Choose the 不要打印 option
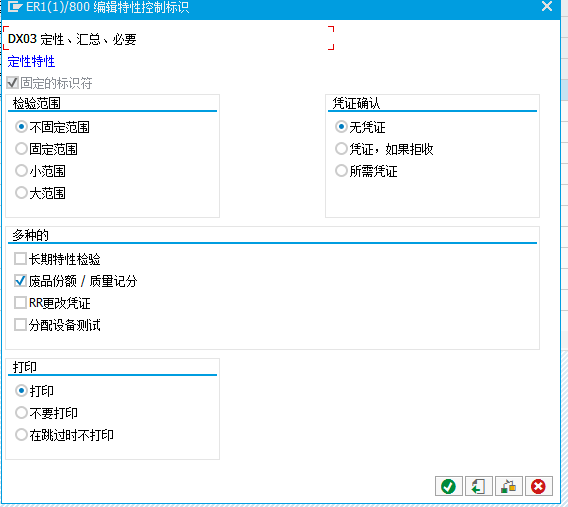Image resolution: width=568 pixels, height=507 pixels. [21, 413]
